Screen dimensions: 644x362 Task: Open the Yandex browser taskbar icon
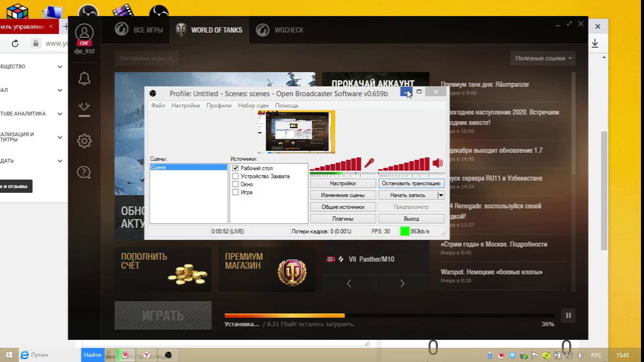146,355
